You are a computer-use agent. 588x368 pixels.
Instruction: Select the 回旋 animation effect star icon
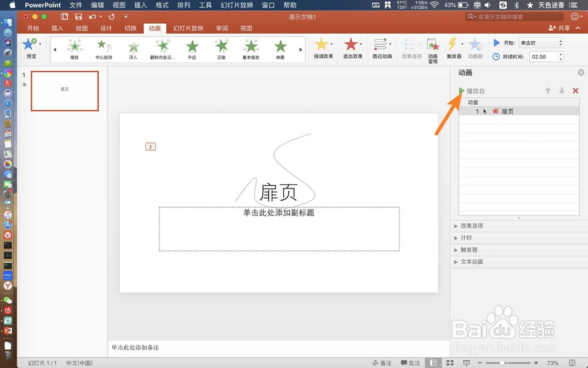(x=221, y=45)
